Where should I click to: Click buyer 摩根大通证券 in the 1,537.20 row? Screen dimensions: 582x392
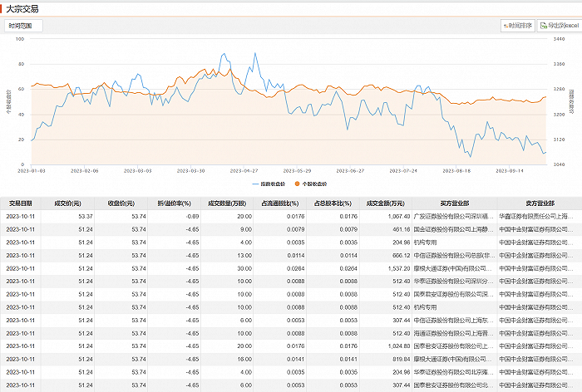click(453, 268)
